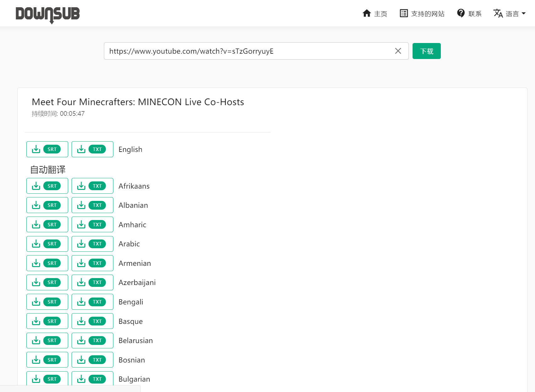Download Afrikaans SRT subtitle

pos(47,186)
